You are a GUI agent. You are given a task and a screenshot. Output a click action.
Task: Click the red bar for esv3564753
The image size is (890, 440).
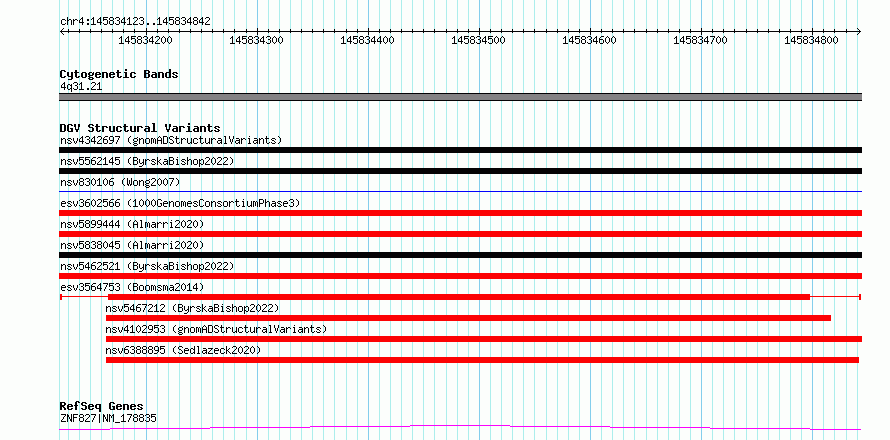(x=459, y=297)
